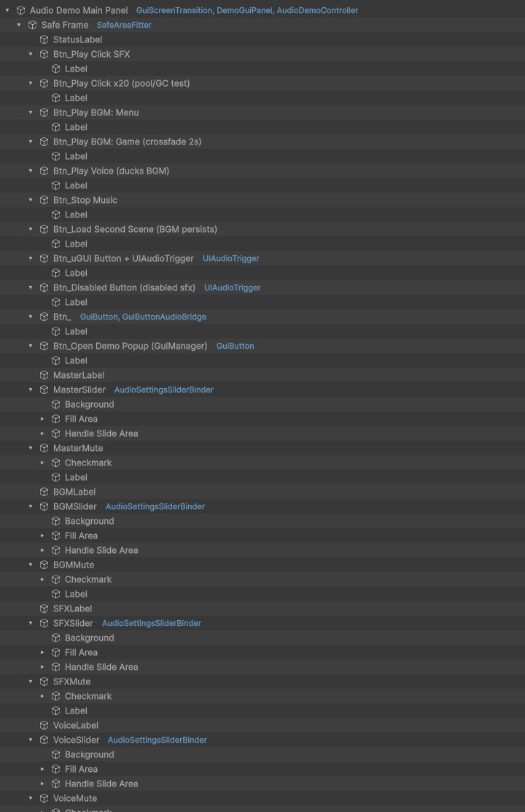Expand Checkmark under BGMMute
525x812 pixels.
(x=42, y=579)
